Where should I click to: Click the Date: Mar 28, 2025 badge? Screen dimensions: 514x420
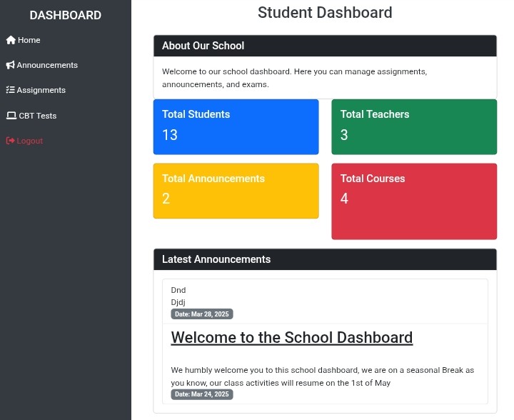coord(202,314)
